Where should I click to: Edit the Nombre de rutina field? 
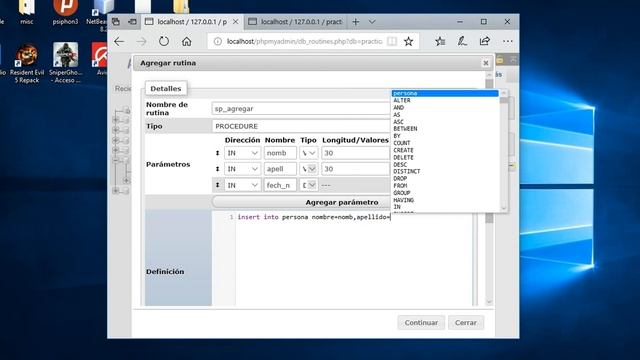tap(301, 109)
